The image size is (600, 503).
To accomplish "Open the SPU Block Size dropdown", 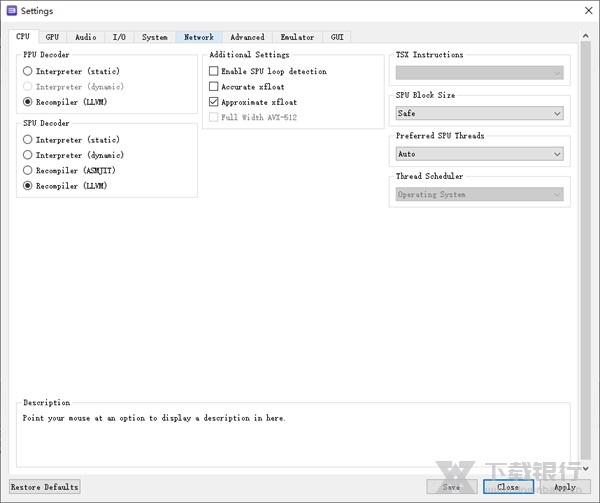I will click(x=479, y=113).
